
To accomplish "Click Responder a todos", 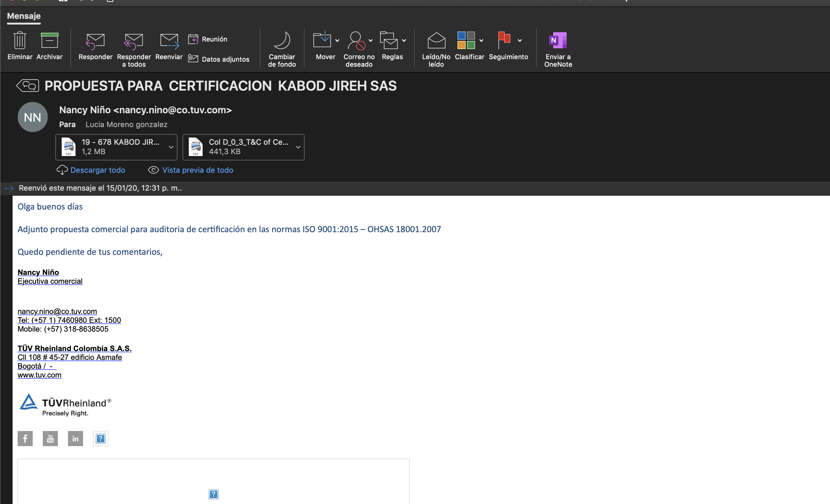I will coord(133,42).
